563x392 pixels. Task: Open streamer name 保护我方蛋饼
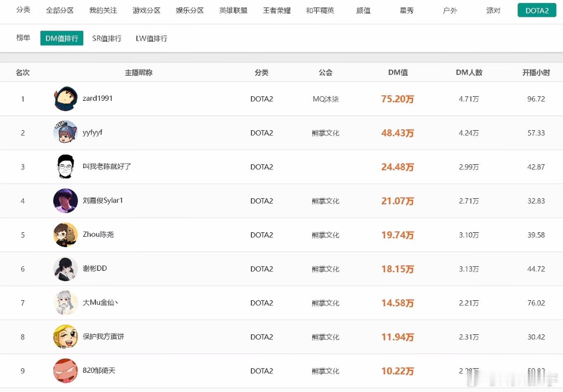(104, 336)
